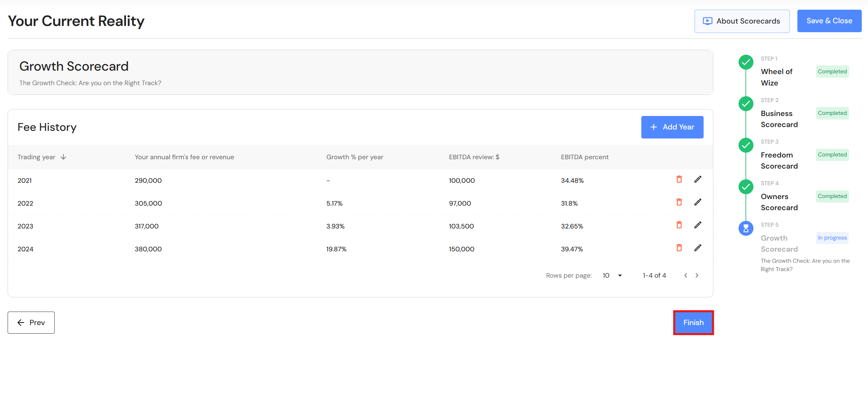Open the Business Scorecard step
Viewport: 868px width, 395px height.
coord(779,119)
